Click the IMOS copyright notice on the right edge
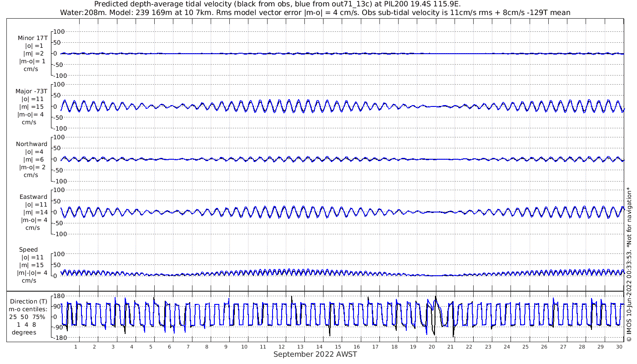The width and height of the screenshot is (637, 364). (x=629, y=264)
